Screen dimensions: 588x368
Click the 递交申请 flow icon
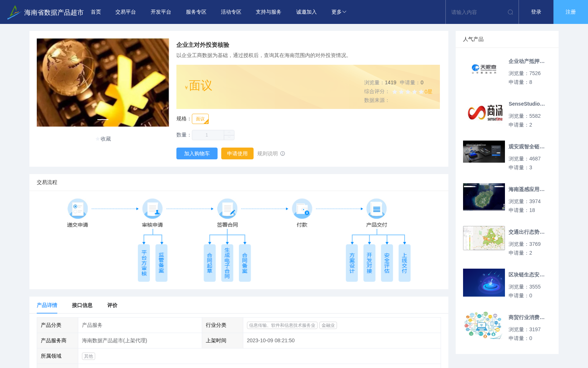click(x=78, y=209)
